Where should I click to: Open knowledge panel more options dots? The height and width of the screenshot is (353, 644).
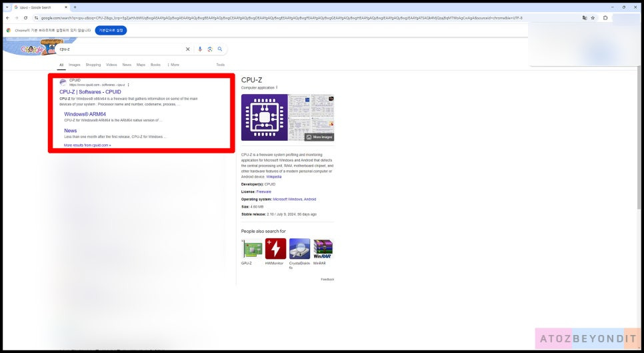(277, 87)
